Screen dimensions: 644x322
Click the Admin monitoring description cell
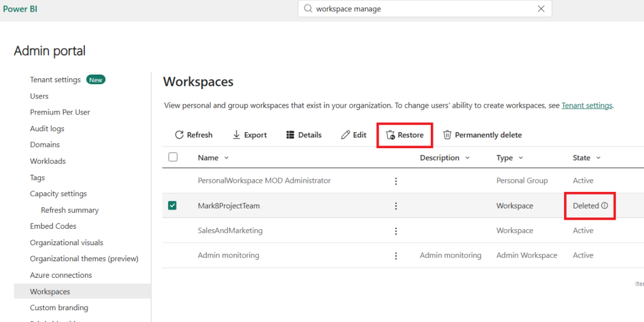[450, 255]
